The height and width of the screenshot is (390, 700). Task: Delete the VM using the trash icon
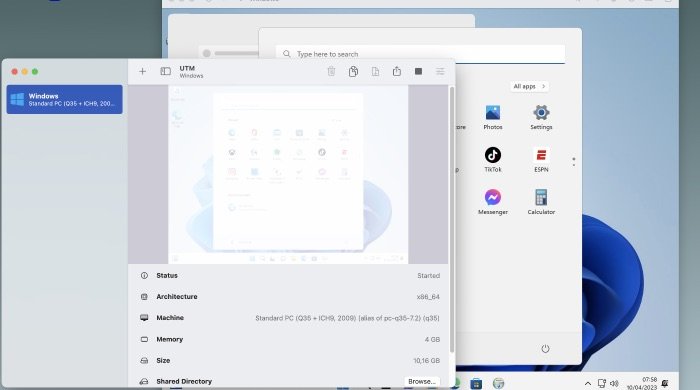(331, 71)
